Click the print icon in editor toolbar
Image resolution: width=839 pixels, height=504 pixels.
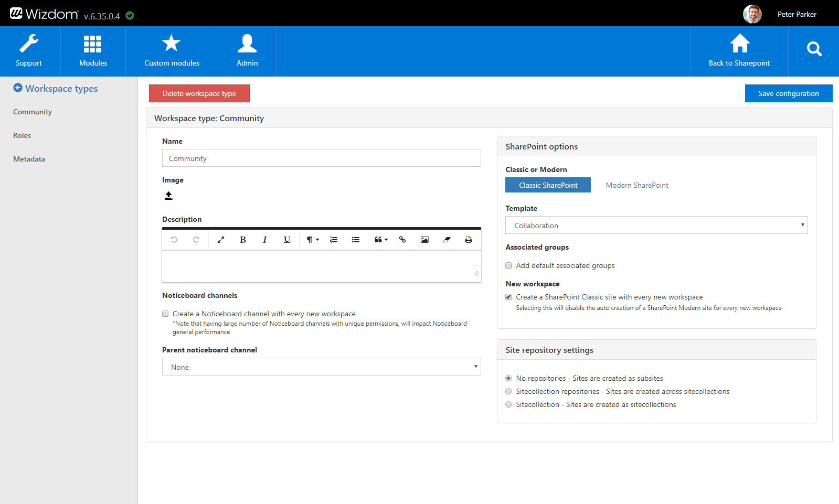coord(468,240)
